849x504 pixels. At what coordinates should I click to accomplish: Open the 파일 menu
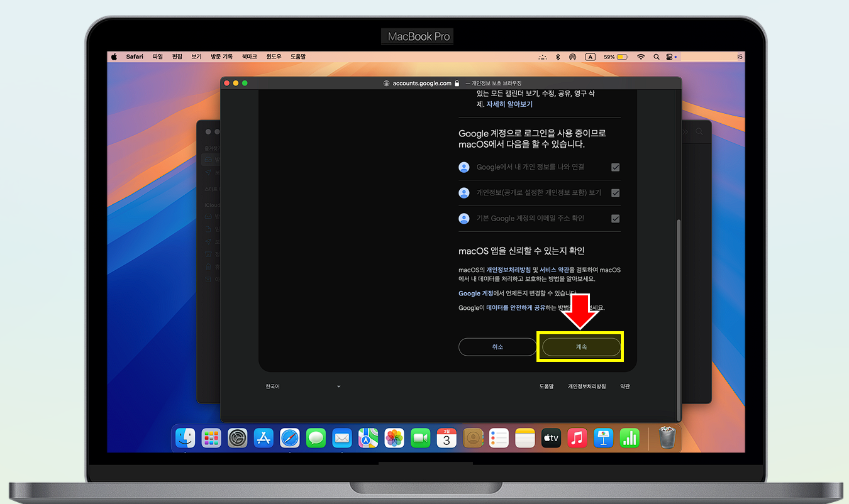point(157,57)
